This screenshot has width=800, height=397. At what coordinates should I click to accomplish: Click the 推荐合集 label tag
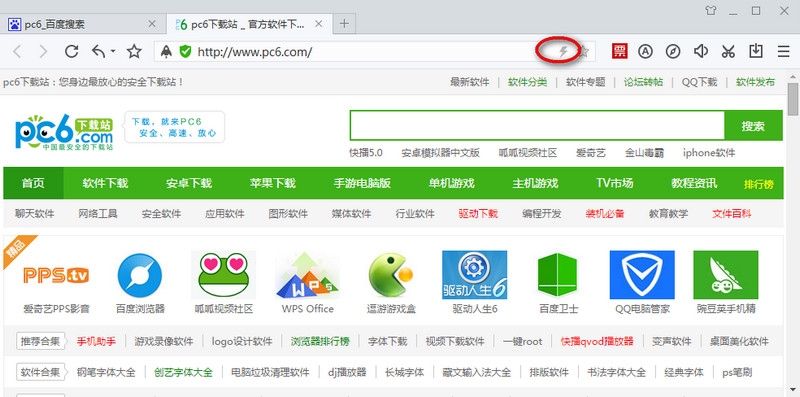pyautogui.click(x=41, y=341)
